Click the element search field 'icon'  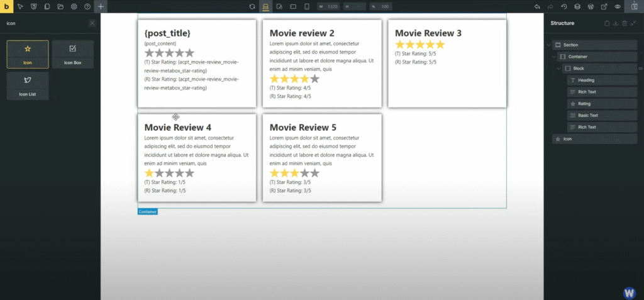[45, 23]
